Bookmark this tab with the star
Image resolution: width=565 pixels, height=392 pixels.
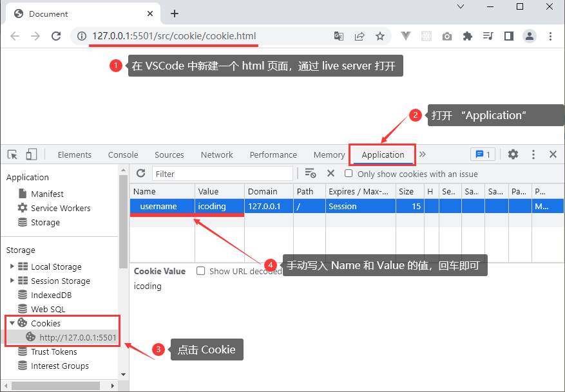(380, 36)
